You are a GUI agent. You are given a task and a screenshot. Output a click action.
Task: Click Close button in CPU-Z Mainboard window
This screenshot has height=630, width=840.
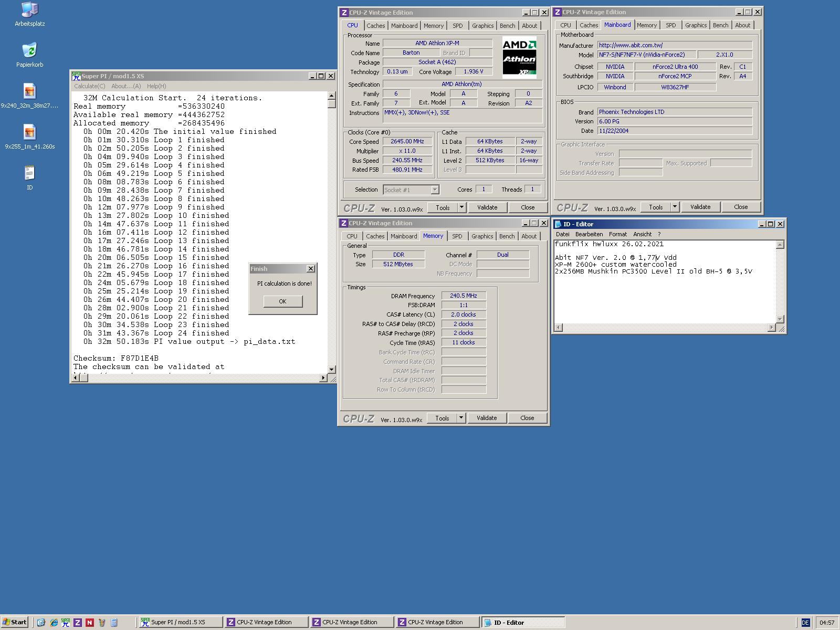click(741, 207)
